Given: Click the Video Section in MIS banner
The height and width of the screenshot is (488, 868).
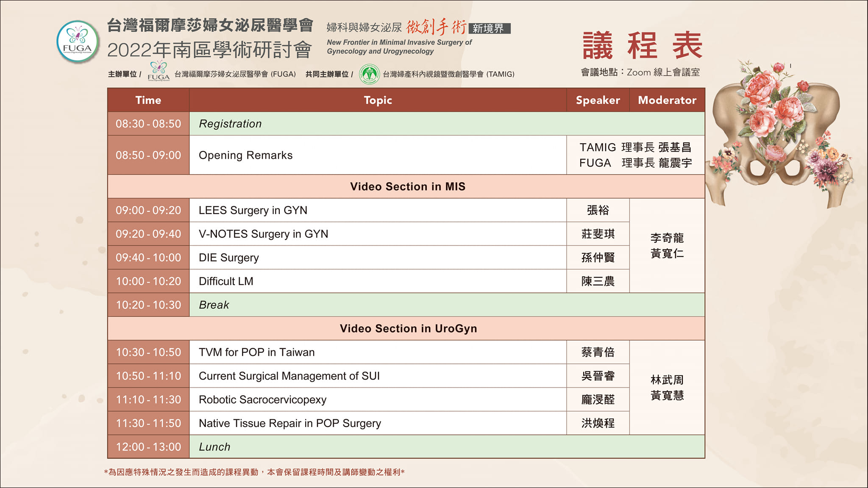Looking at the screenshot, I should 407,186.
